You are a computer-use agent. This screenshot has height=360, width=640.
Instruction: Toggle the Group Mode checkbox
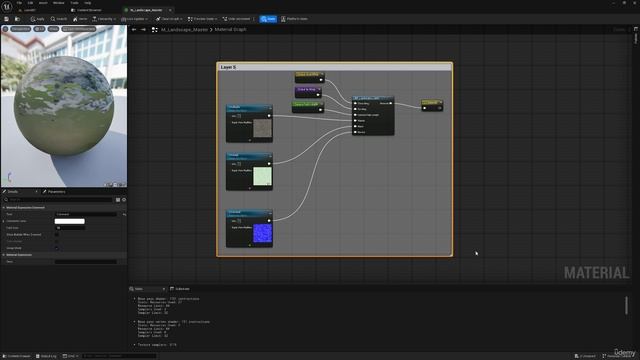pos(57,248)
